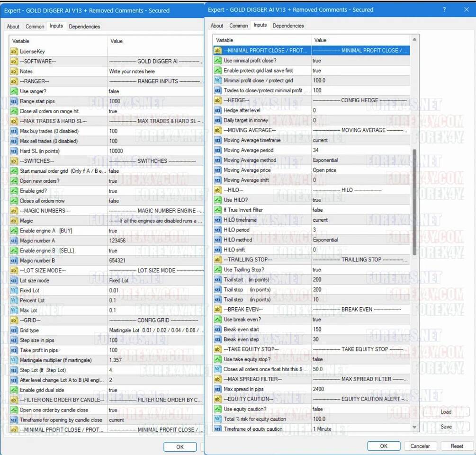Click the icon beside Hard SL (in points)
This screenshot has width=476, height=455.
pos(14,151)
